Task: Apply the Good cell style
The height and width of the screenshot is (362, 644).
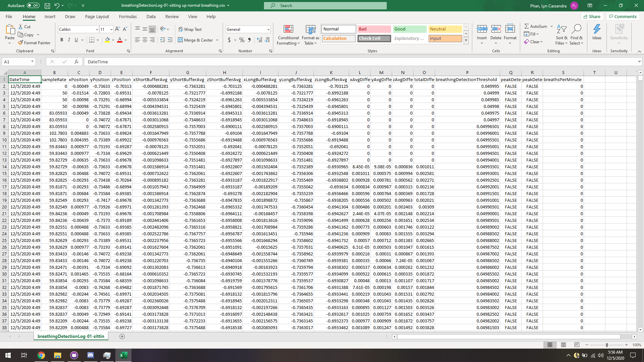Action: point(410,29)
